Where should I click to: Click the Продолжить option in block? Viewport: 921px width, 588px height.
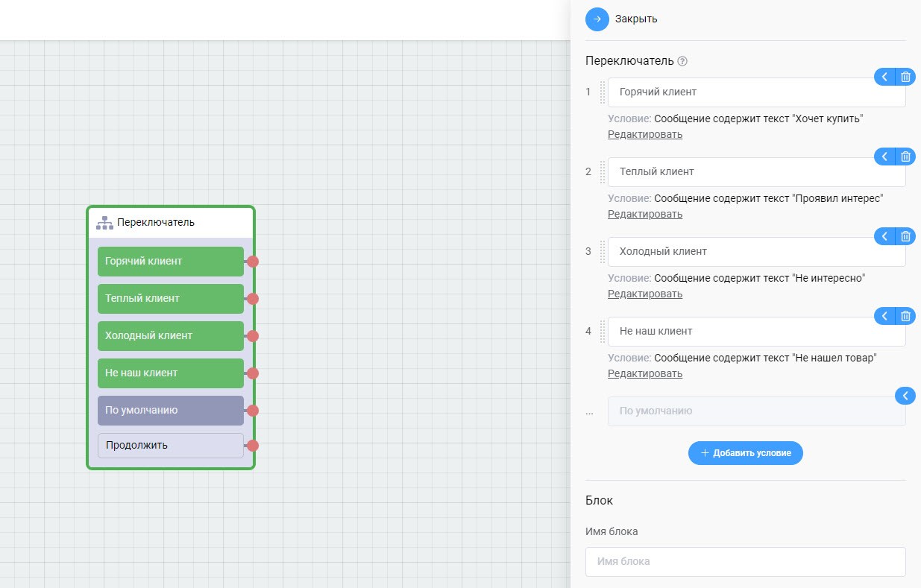[x=170, y=446]
